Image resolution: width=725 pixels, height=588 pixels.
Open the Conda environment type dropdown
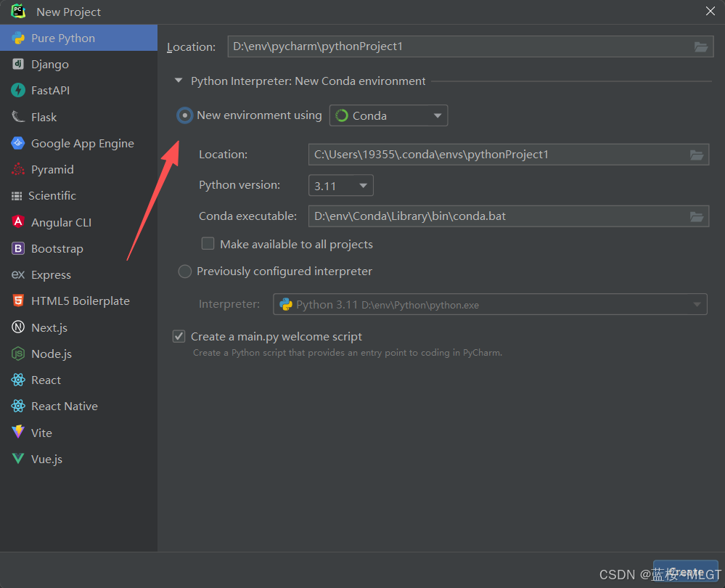[x=388, y=115]
